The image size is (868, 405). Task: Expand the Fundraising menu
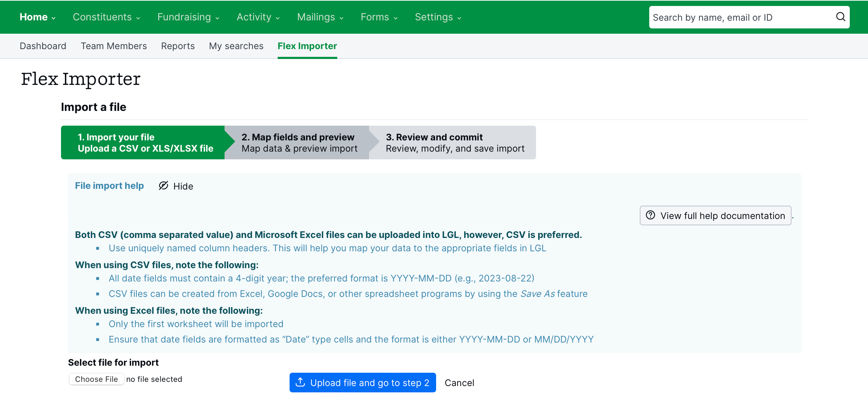(188, 17)
